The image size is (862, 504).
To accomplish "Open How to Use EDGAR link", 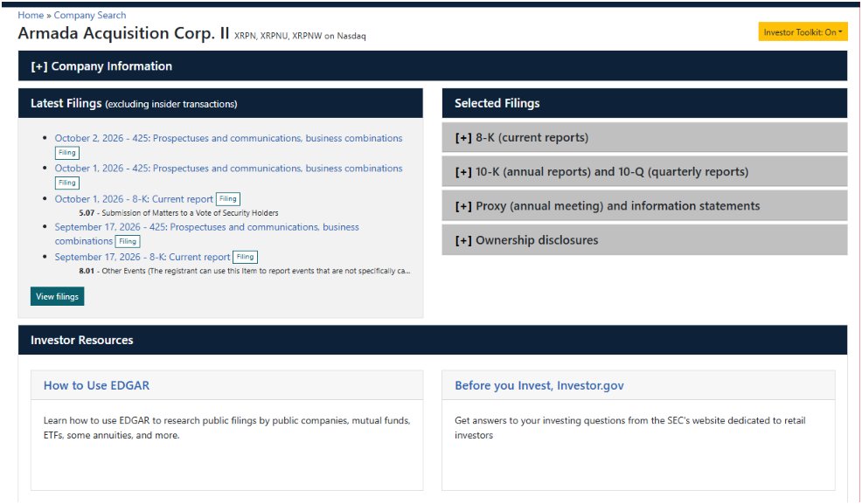I will point(96,385).
